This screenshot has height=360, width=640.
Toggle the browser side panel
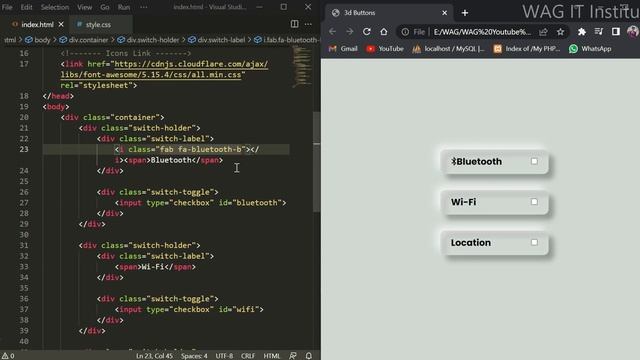pyautogui.click(x=616, y=32)
